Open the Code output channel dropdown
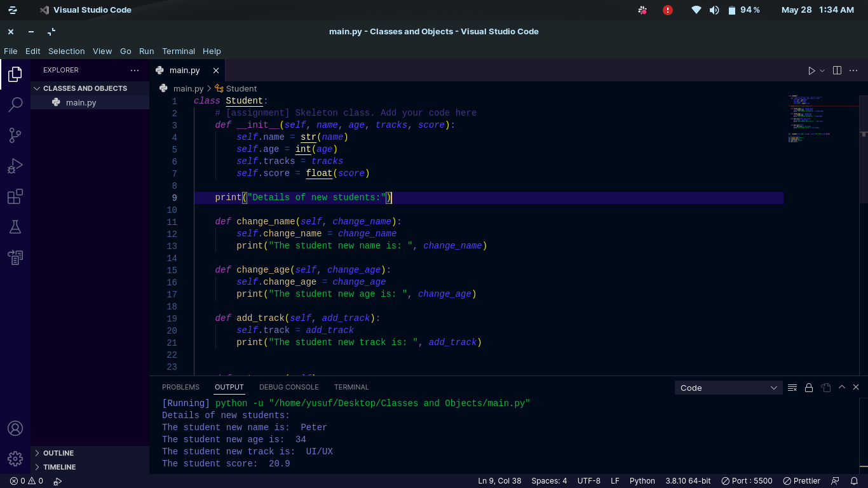The height and width of the screenshot is (488, 868). click(728, 388)
